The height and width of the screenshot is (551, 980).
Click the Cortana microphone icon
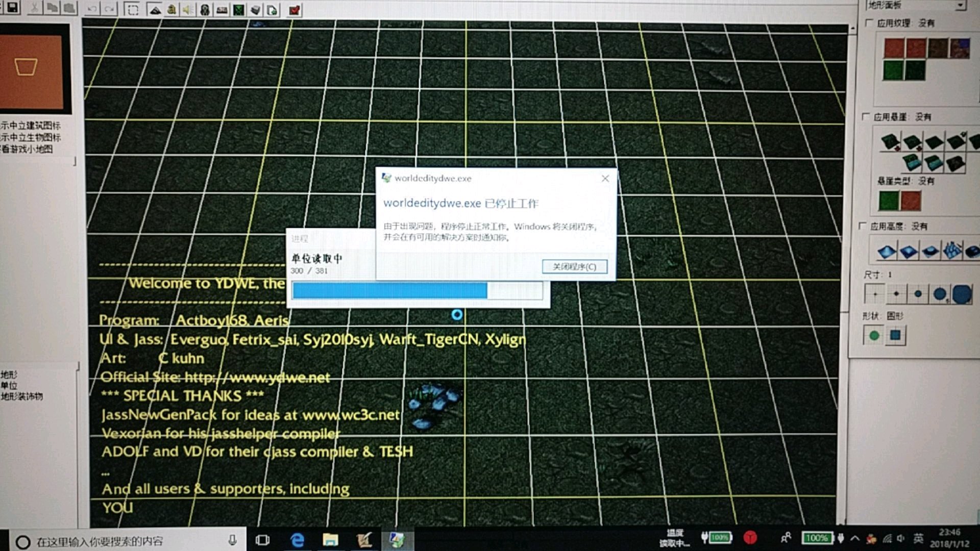[232, 540]
